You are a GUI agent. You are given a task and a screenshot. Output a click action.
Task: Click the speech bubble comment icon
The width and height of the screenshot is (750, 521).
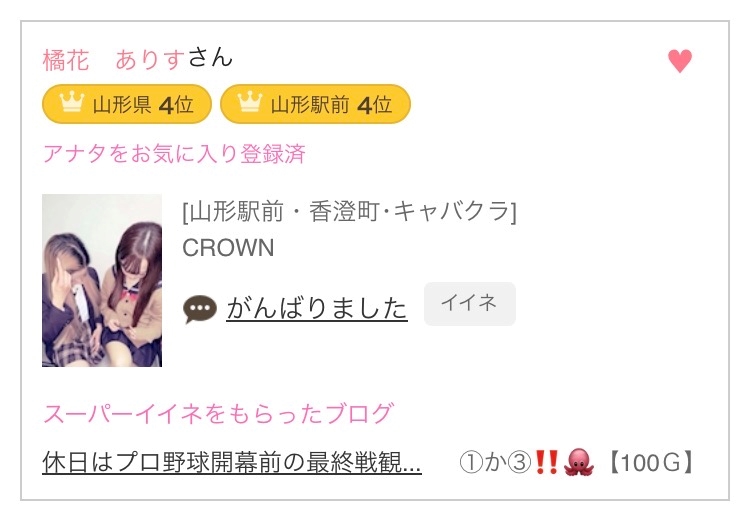click(200, 309)
